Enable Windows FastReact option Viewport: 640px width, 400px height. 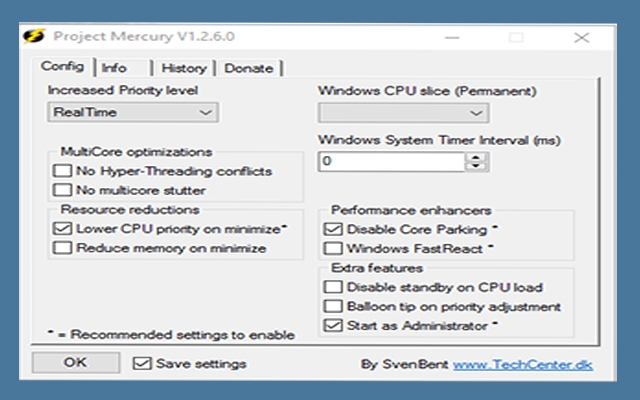[x=332, y=247]
